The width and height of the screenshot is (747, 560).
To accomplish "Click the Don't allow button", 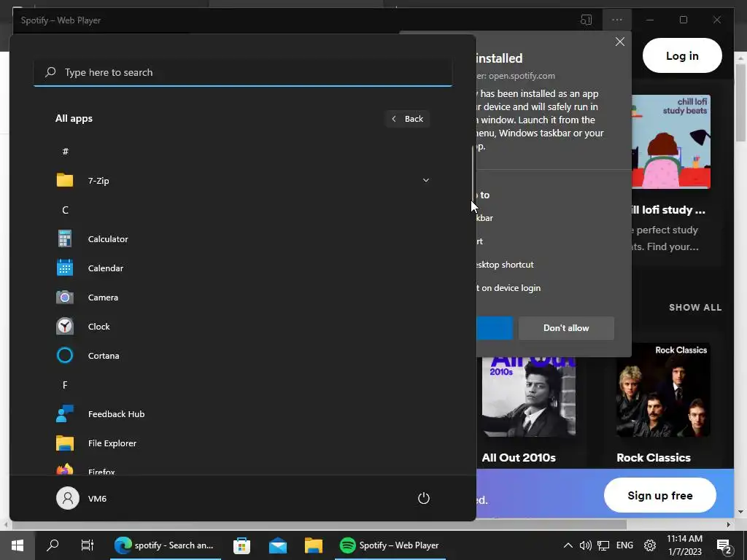I will (x=566, y=327).
